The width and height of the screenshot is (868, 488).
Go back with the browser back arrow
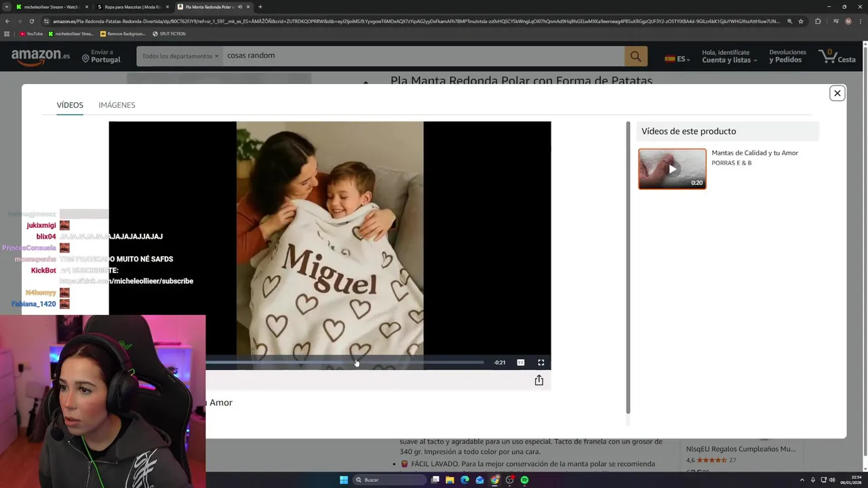coord(7,21)
